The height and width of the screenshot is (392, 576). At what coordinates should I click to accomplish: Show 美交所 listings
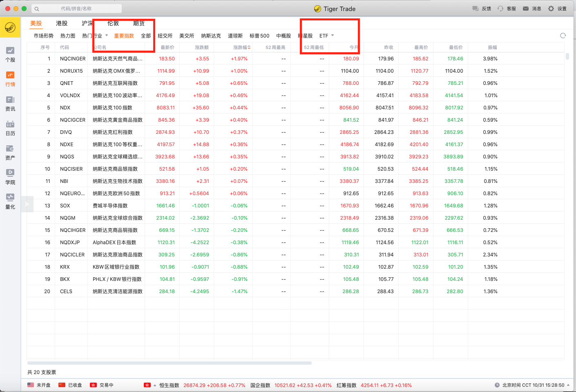tap(187, 36)
